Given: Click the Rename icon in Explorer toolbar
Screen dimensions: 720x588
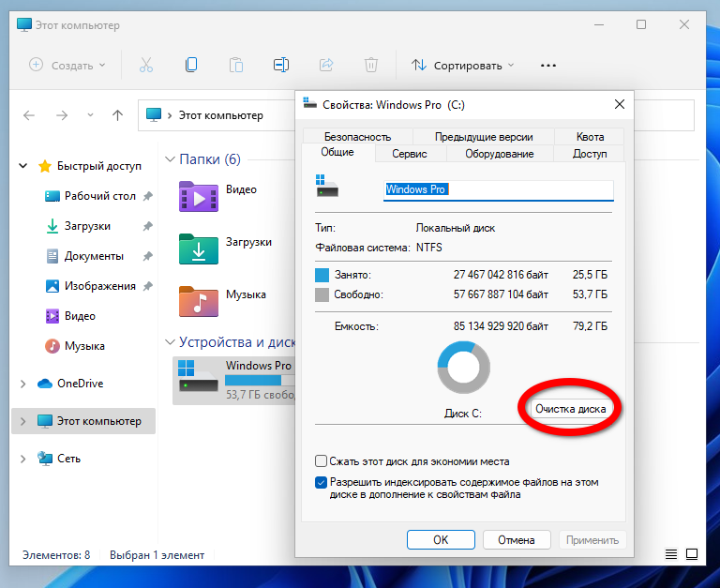Looking at the screenshot, I should point(281,65).
